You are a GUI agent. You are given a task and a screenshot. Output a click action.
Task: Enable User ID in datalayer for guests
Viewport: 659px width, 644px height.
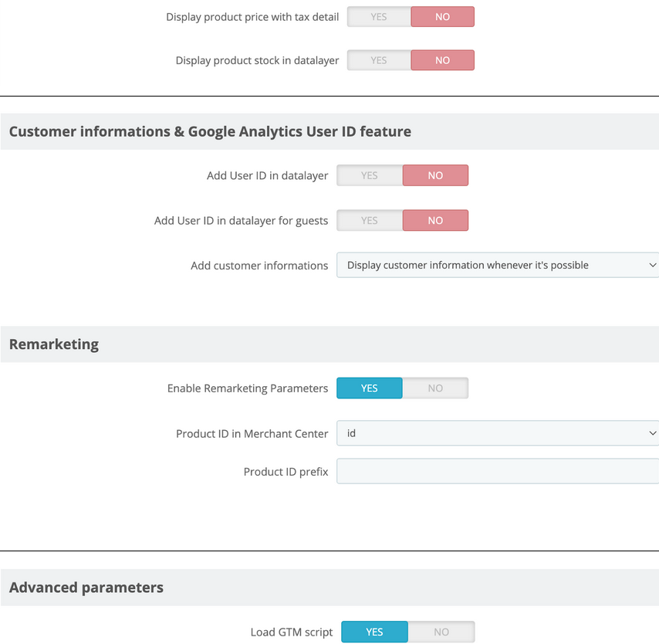coord(370,221)
